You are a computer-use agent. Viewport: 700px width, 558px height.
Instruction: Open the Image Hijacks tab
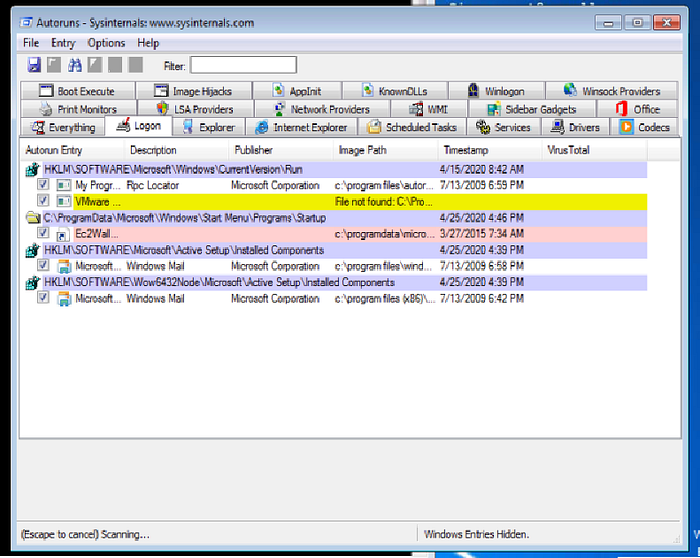194,91
